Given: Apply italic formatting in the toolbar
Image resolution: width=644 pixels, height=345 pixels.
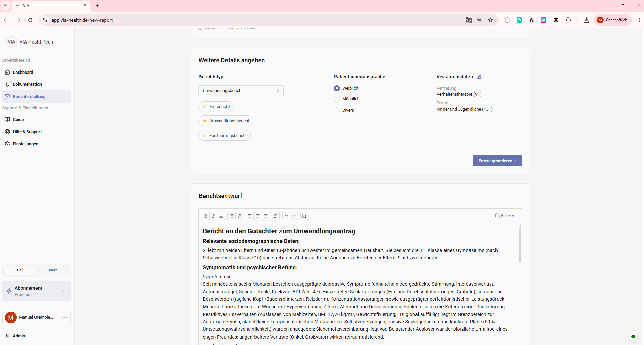Looking at the screenshot, I should [213, 216].
